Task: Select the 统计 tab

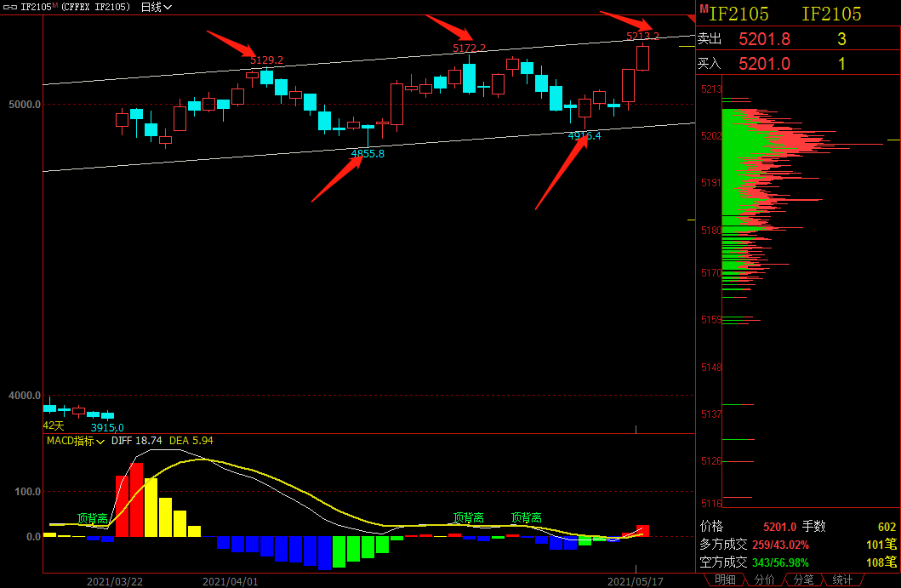Action: [842, 579]
